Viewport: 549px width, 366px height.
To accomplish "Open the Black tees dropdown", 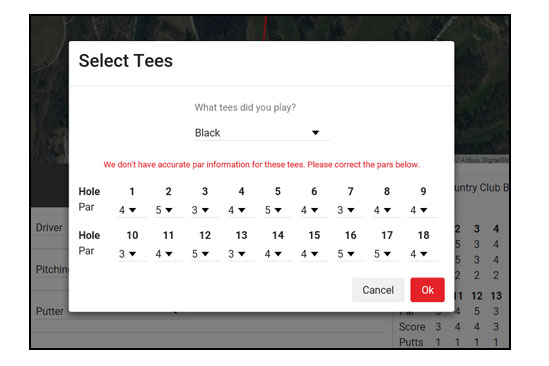I will (261, 133).
